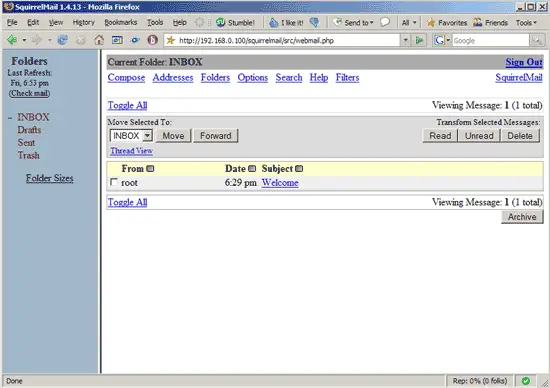This screenshot has height=388, width=550.
Task: Click the Archive button
Action: (x=522, y=217)
